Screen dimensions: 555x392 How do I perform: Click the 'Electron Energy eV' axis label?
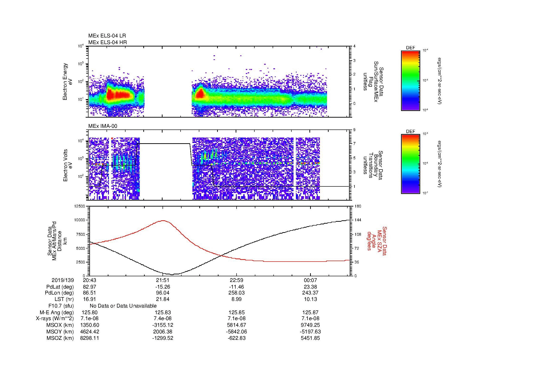pos(67,82)
